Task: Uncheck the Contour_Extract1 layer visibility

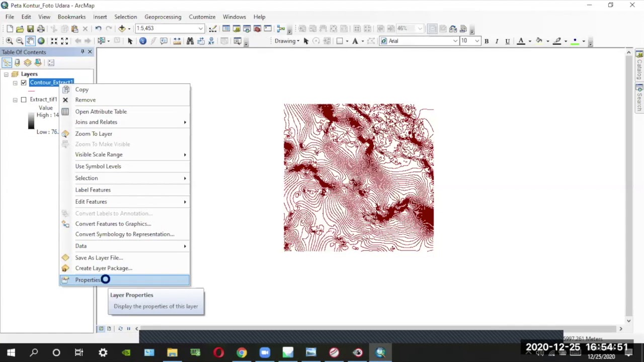Action: coord(24,82)
